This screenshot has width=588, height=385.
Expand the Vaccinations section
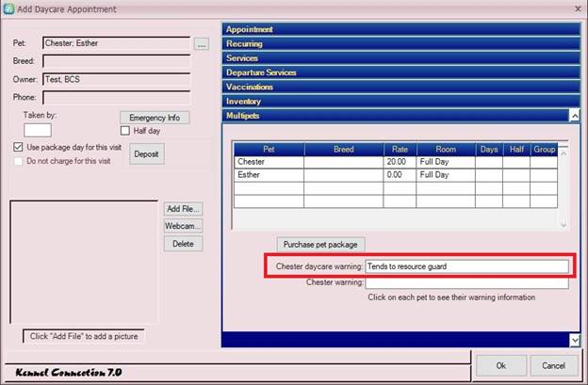coord(400,87)
